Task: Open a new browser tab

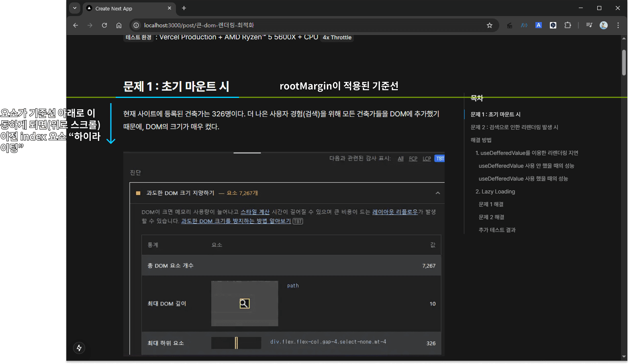Action: [x=184, y=8]
